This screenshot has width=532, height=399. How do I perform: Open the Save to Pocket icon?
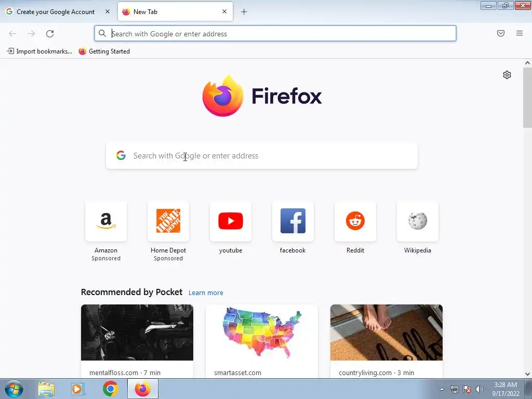click(501, 33)
